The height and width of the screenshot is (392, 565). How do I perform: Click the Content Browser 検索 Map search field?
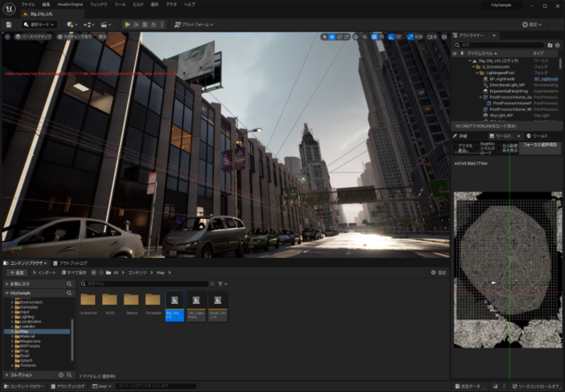coord(144,284)
